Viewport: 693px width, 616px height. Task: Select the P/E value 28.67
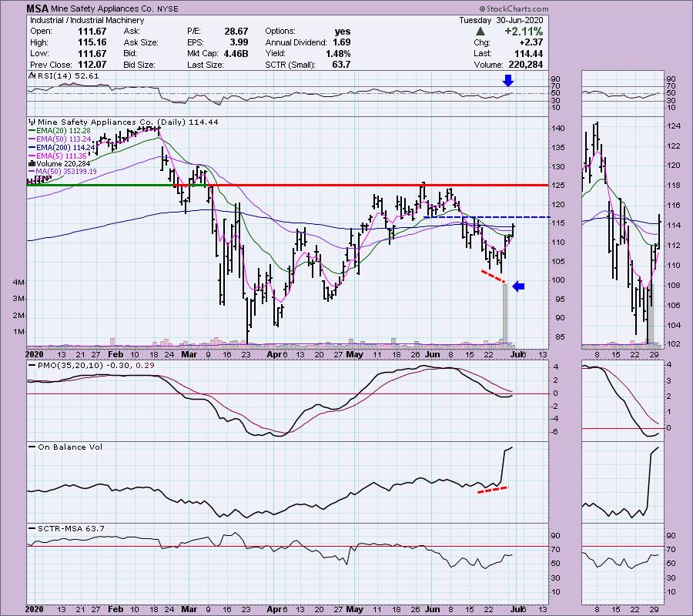click(x=236, y=32)
